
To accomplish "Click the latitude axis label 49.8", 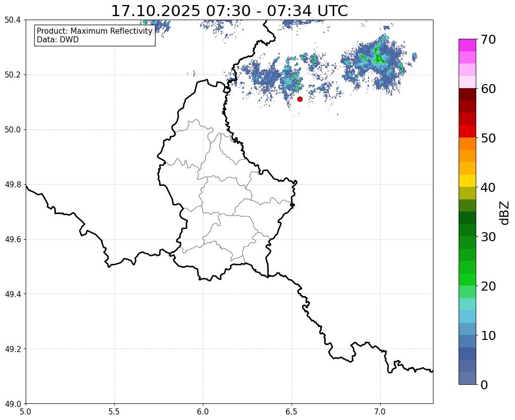I will (13, 185).
